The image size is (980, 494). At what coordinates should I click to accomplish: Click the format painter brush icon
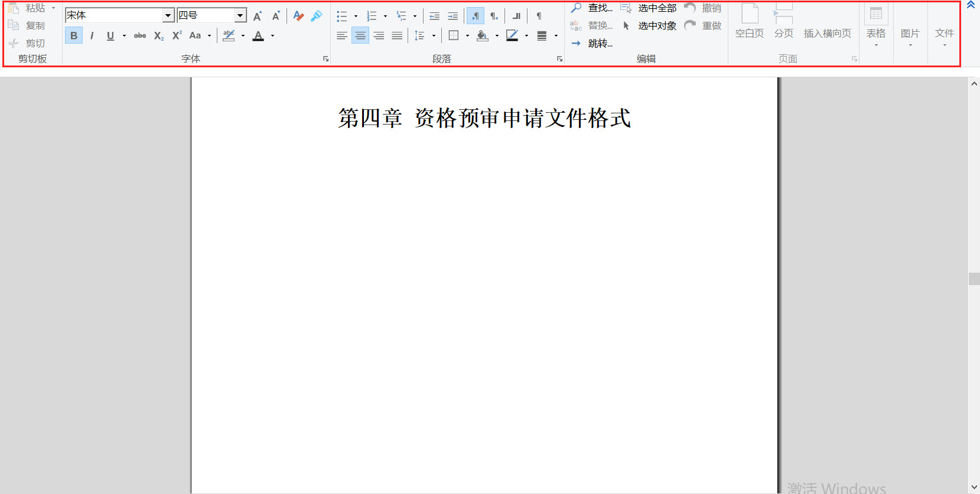coord(317,16)
